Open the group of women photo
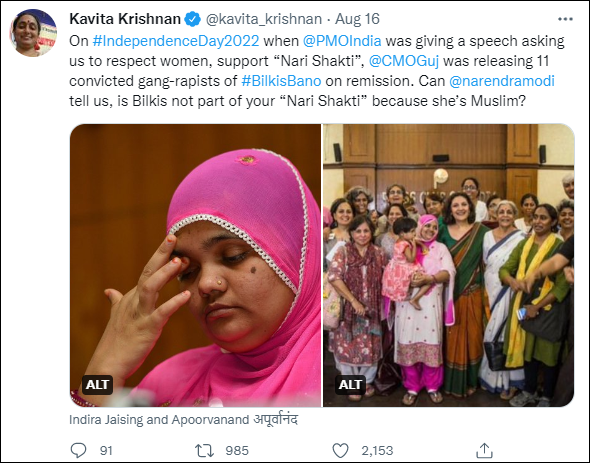Image resolution: width=590 pixels, height=463 pixels. tap(449, 265)
